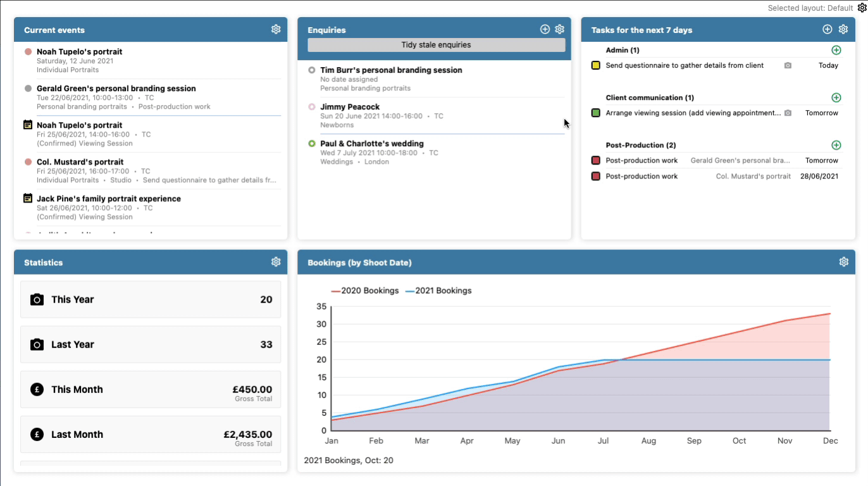
Task: Open selected layout settings gear
Action: point(861,8)
